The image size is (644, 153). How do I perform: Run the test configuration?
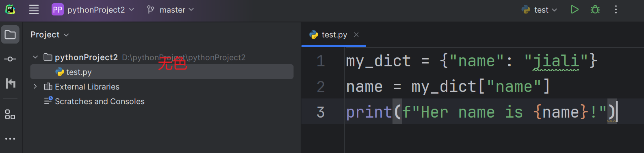click(575, 9)
